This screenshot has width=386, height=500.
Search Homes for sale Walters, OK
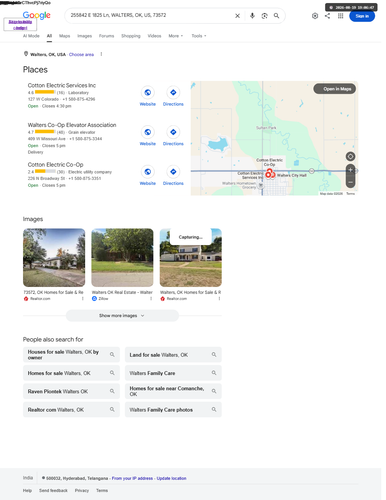point(71,373)
